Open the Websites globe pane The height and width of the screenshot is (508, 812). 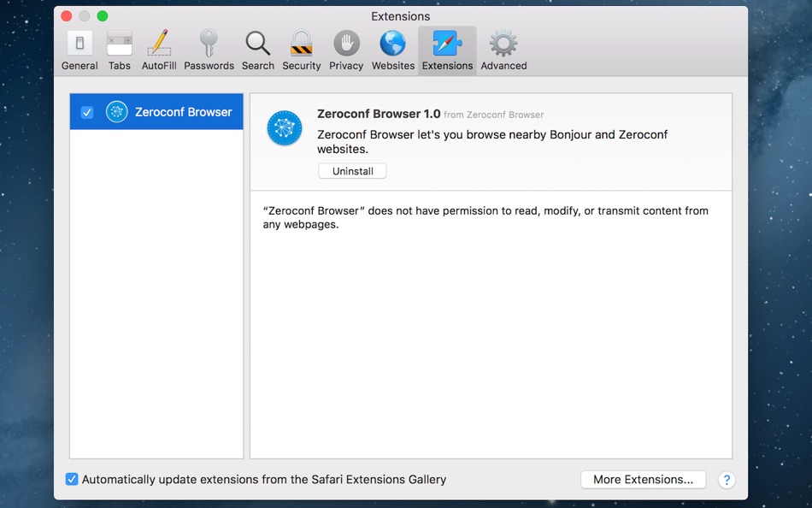point(393,50)
